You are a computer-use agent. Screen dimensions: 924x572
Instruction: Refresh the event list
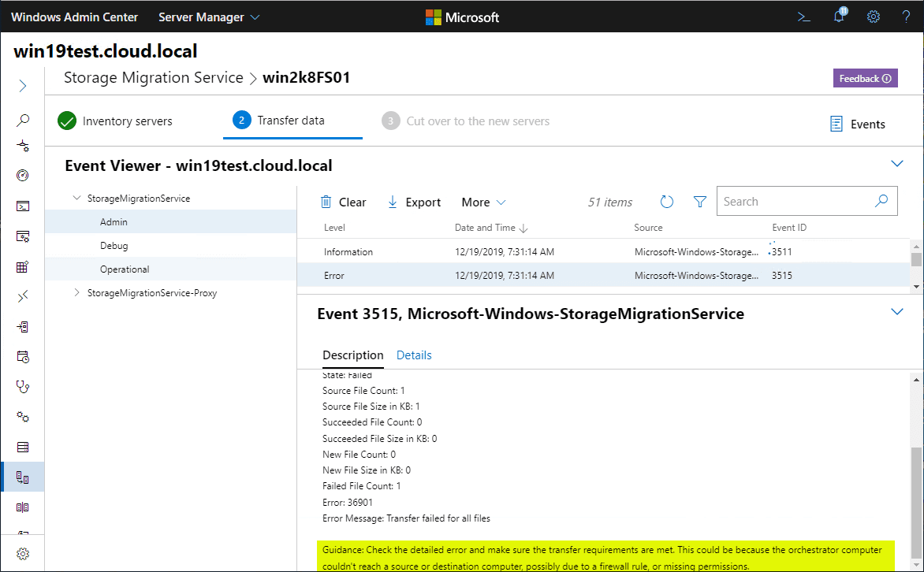click(667, 202)
